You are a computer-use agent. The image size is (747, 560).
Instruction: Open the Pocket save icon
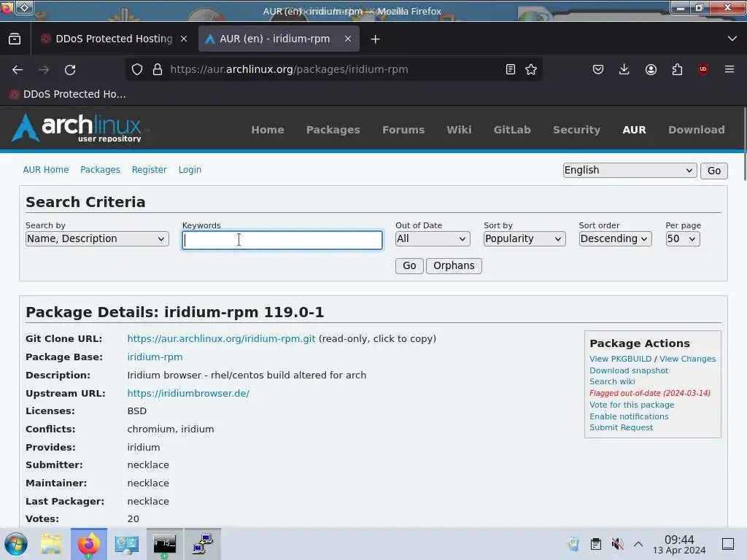(598, 69)
